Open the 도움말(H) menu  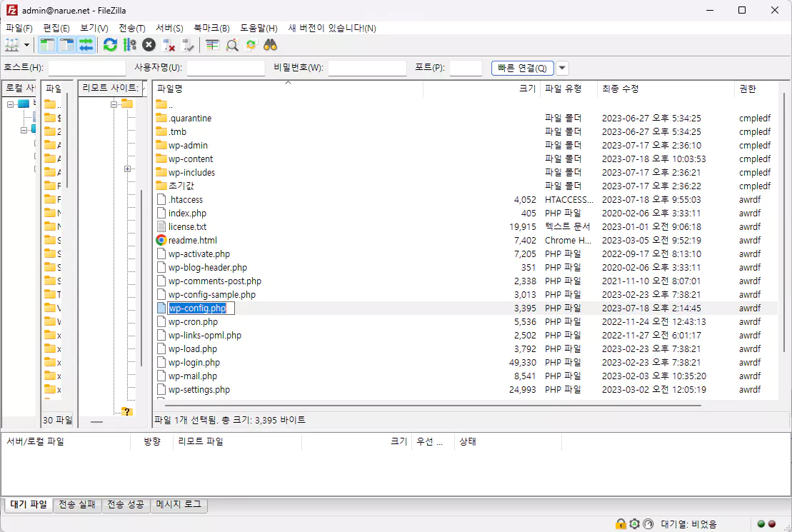click(x=259, y=29)
